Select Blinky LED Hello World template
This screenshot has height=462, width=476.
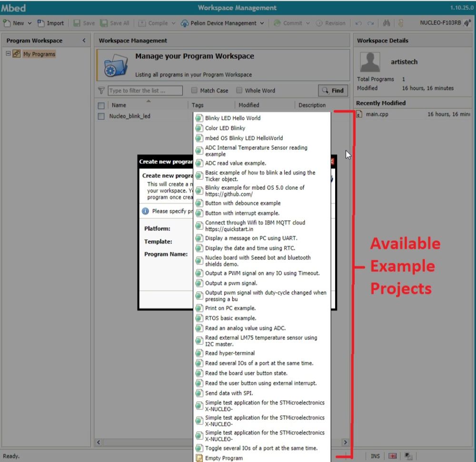(x=262, y=118)
